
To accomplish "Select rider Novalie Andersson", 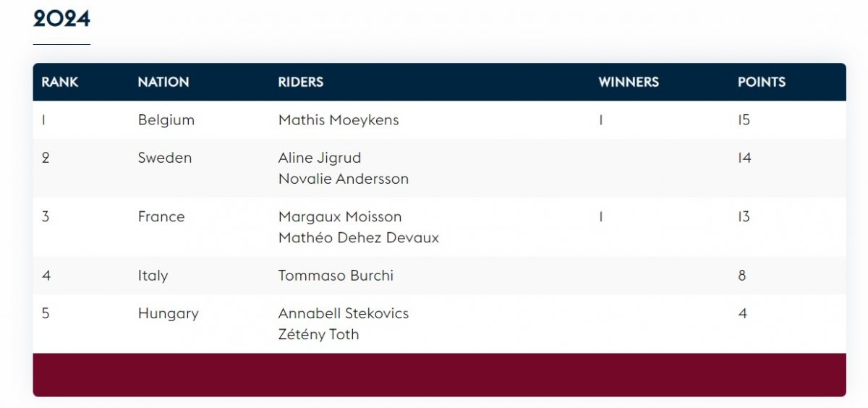I will coord(344,179).
